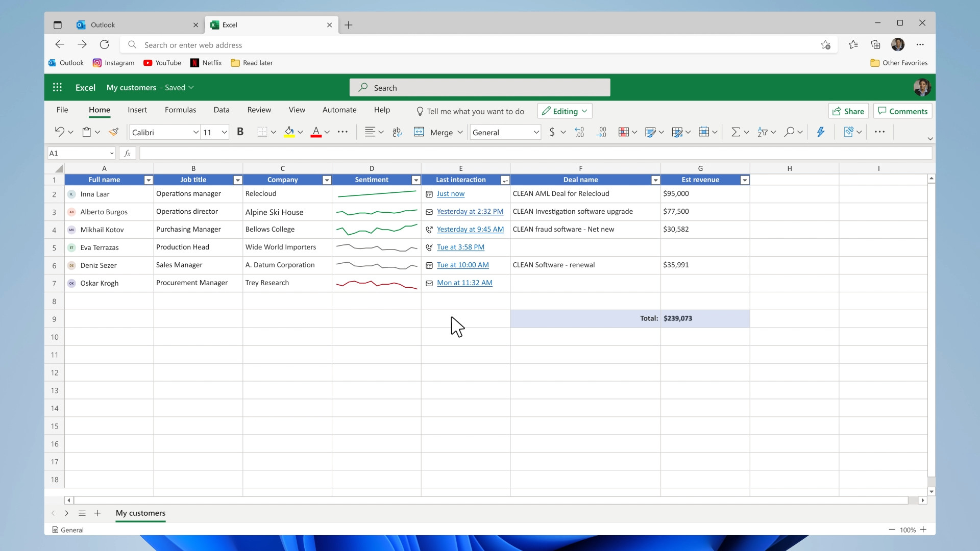
Task: Click the text alignment icon
Action: pos(370,132)
